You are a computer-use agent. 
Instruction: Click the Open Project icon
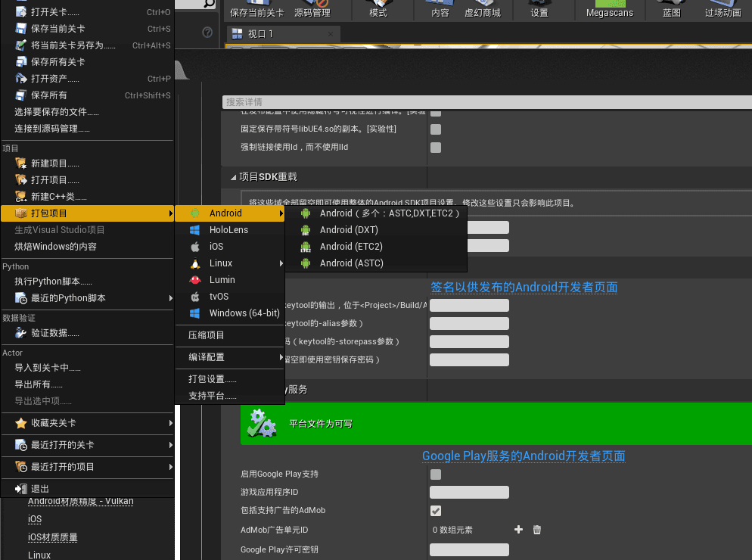point(21,180)
